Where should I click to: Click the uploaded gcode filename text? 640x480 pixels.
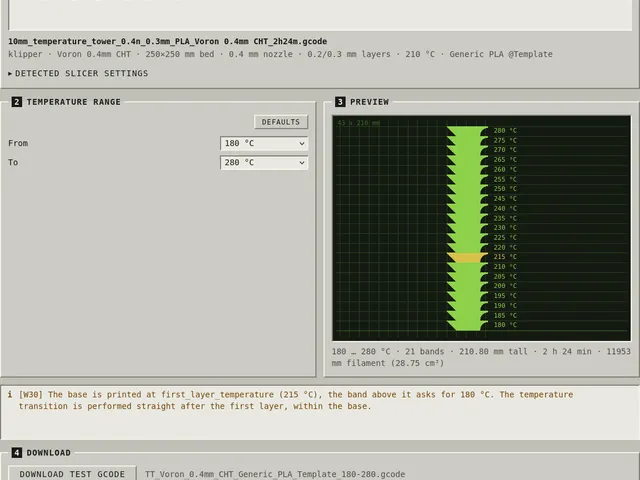click(x=168, y=42)
